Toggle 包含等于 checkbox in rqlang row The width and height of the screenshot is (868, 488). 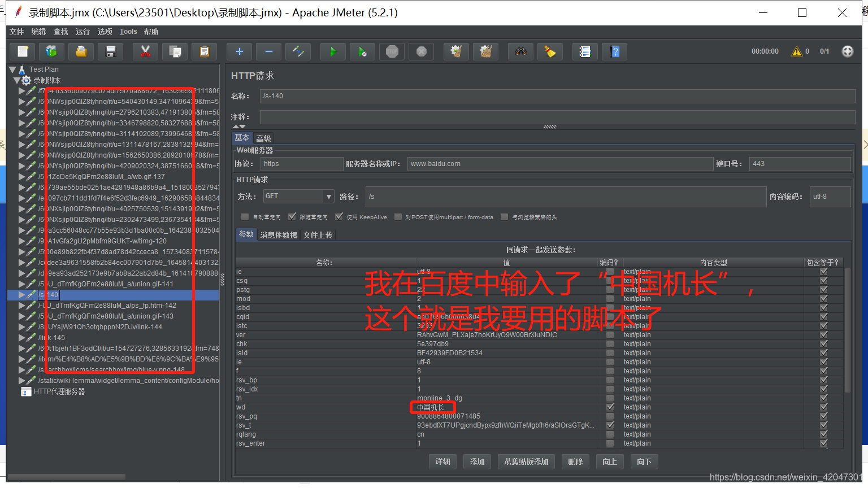[824, 434]
